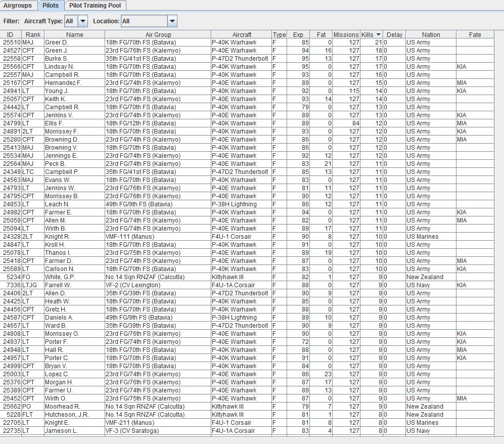The width and height of the screenshot is (504, 444).
Task: Open the Aircraft Type filter dropdown
Action: point(83,21)
